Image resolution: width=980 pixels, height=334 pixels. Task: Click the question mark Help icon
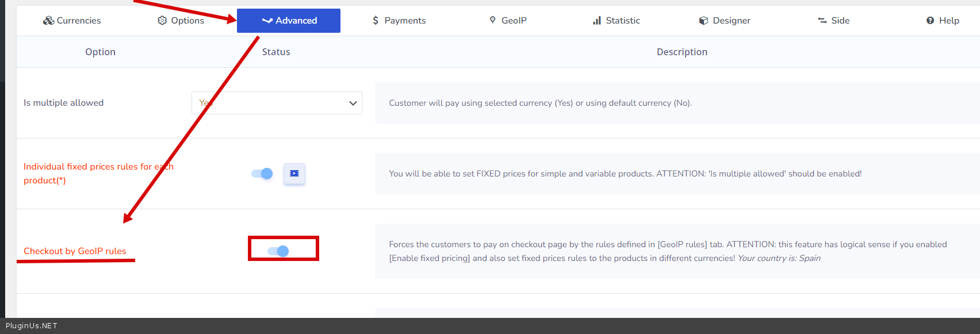click(930, 21)
